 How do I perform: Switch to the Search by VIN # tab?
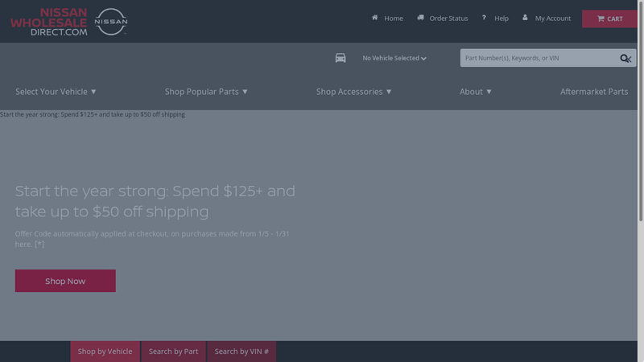(242, 352)
